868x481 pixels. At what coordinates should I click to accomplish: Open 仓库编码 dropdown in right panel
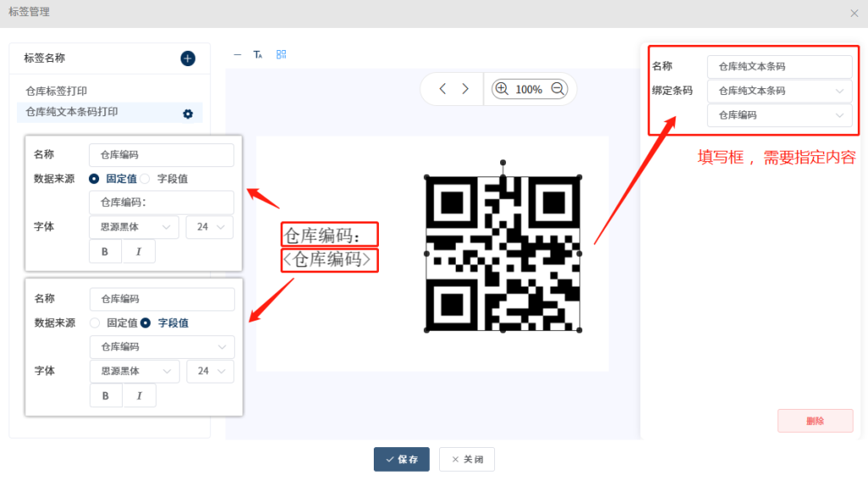pos(780,115)
